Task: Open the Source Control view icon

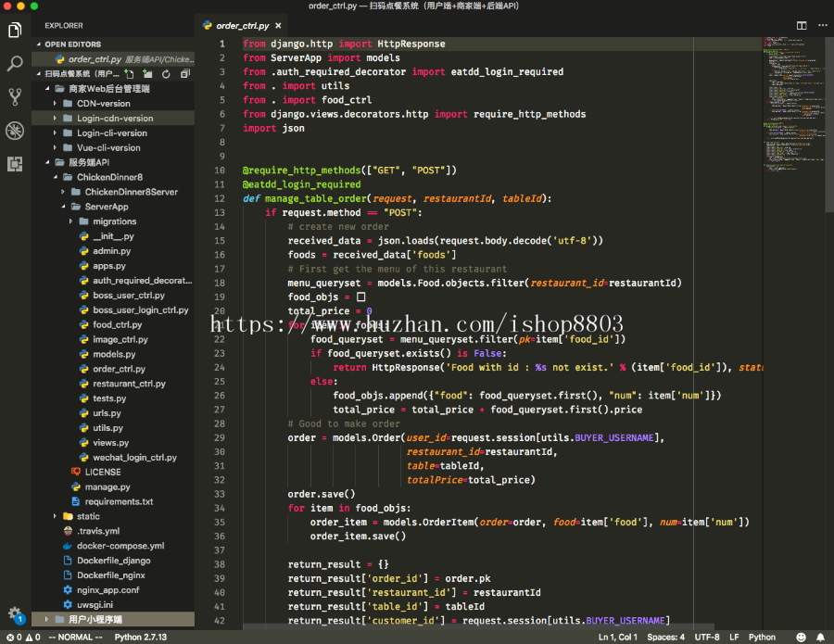Action: tap(15, 97)
